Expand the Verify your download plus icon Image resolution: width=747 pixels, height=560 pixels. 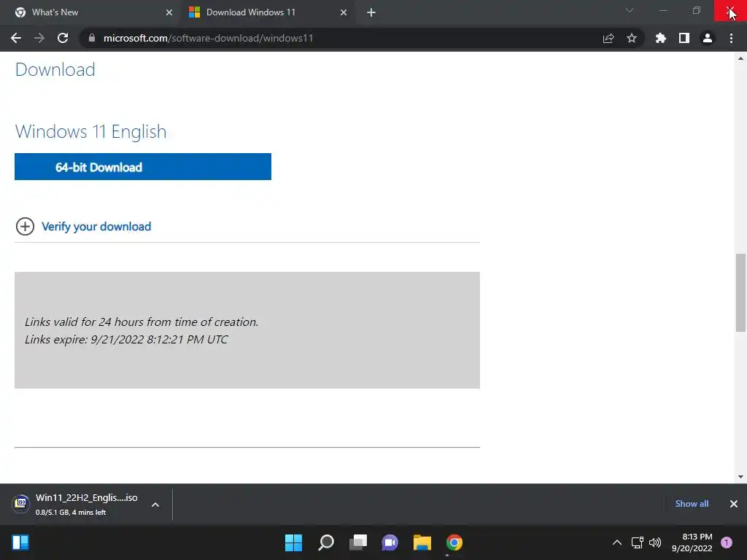25,226
